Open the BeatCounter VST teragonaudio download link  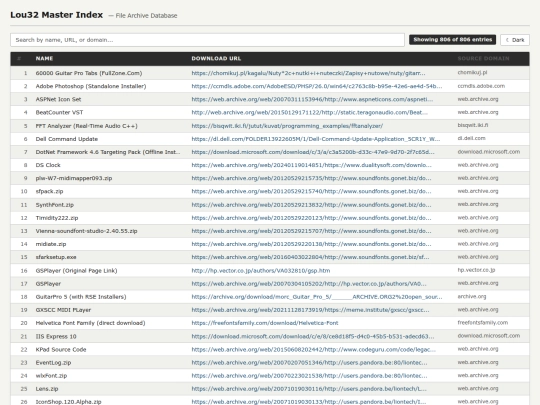pos(310,112)
